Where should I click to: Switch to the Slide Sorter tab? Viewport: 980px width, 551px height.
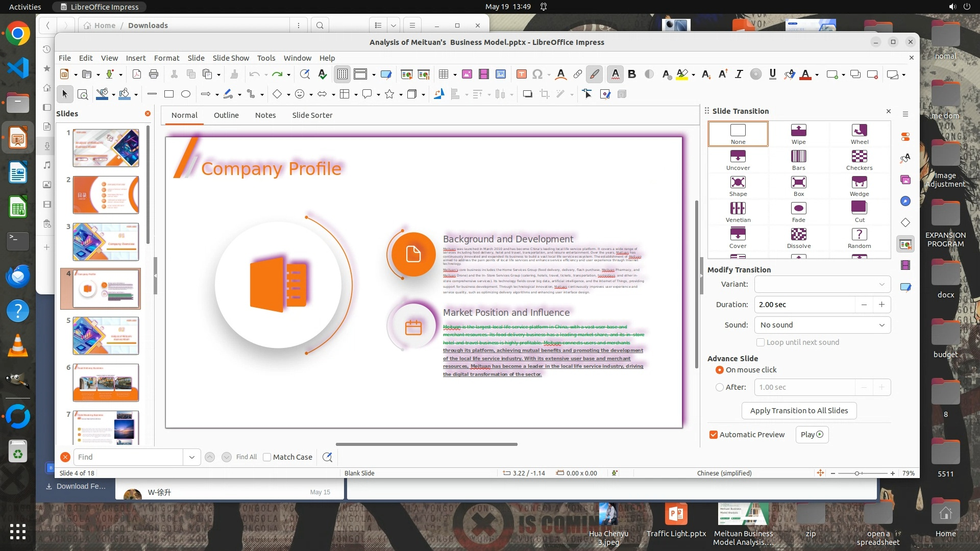pyautogui.click(x=312, y=115)
